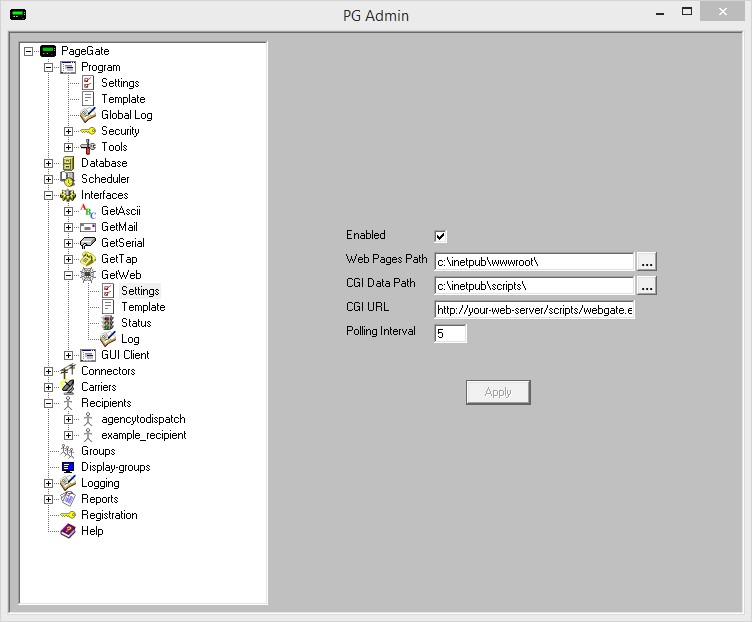
Task: Select Settings under Program
Action: point(120,83)
